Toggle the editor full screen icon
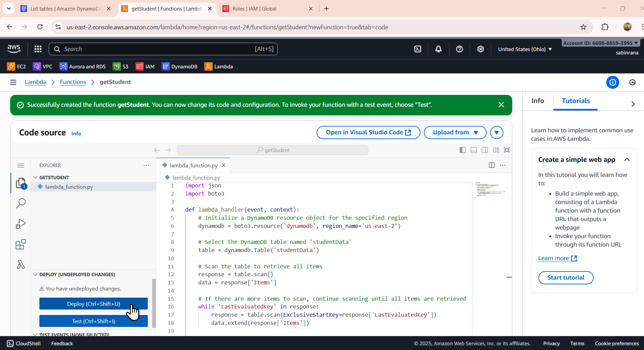The height and width of the screenshot is (350, 644). (x=507, y=150)
